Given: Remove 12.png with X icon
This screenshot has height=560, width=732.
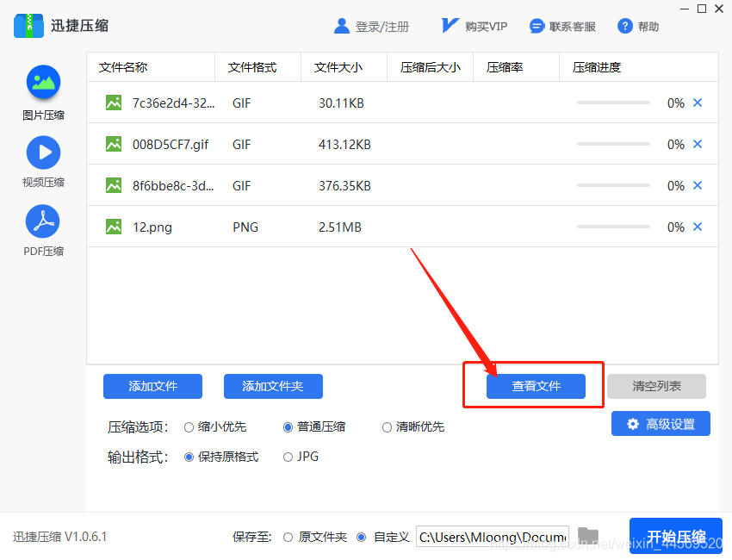Looking at the screenshot, I should 698,227.
